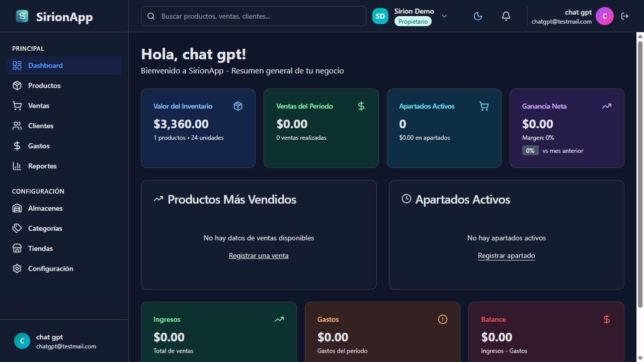Click the 'Hola, chat gpt!' heading
The height and width of the screenshot is (362, 644).
click(x=194, y=54)
